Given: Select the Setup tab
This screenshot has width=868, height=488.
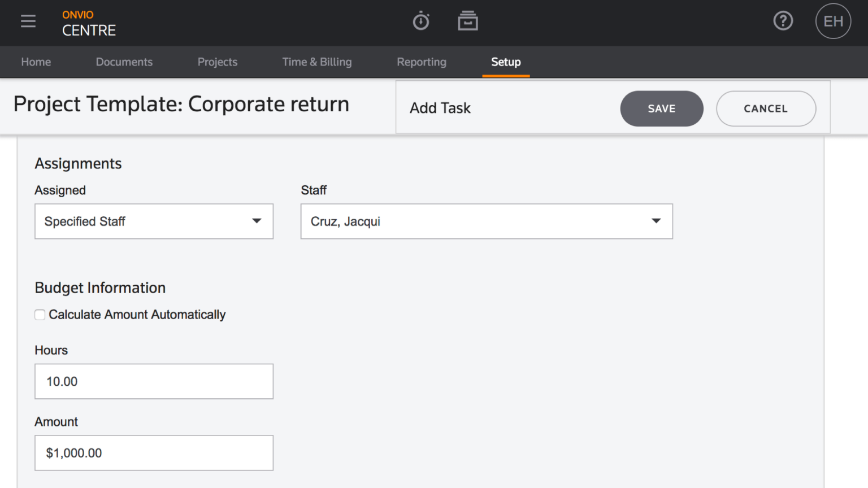Looking at the screenshot, I should click(x=506, y=62).
